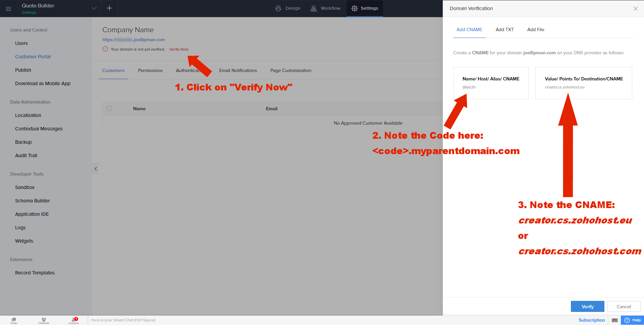Open the Email Notifications tab
644x325 pixels.
click(x=238, y=70)
